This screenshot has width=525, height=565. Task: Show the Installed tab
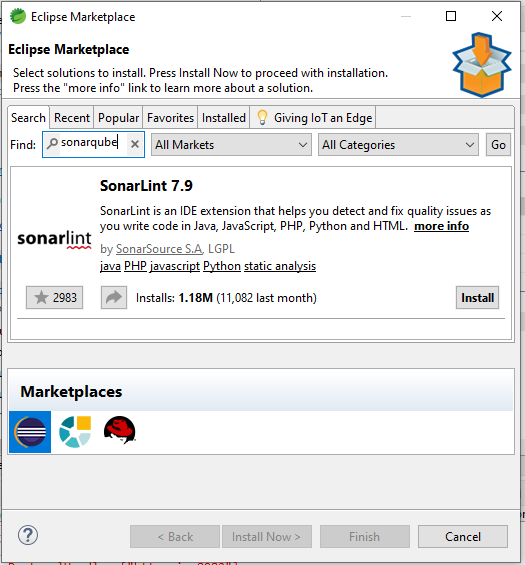pyautogui.click(x=224, y=118)
